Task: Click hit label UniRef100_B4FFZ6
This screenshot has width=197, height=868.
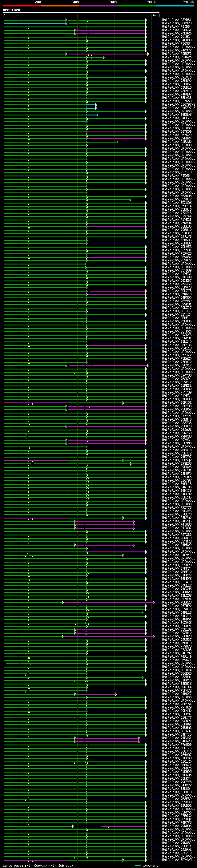Action: 176,118
